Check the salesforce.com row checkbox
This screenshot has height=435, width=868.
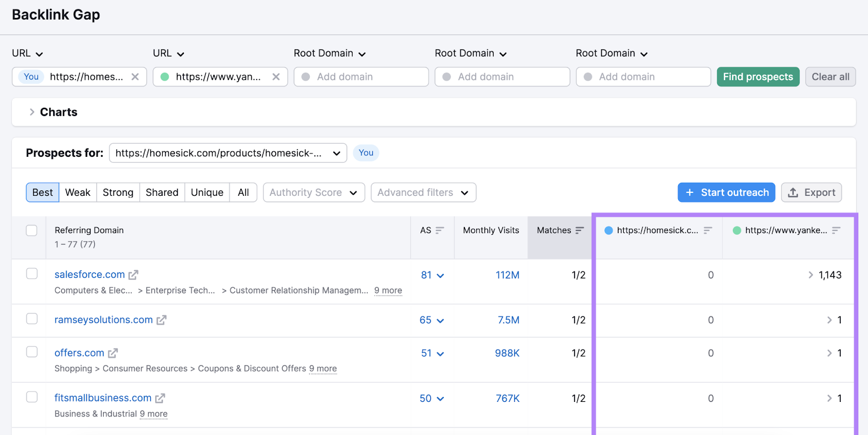tap(32, 273)
